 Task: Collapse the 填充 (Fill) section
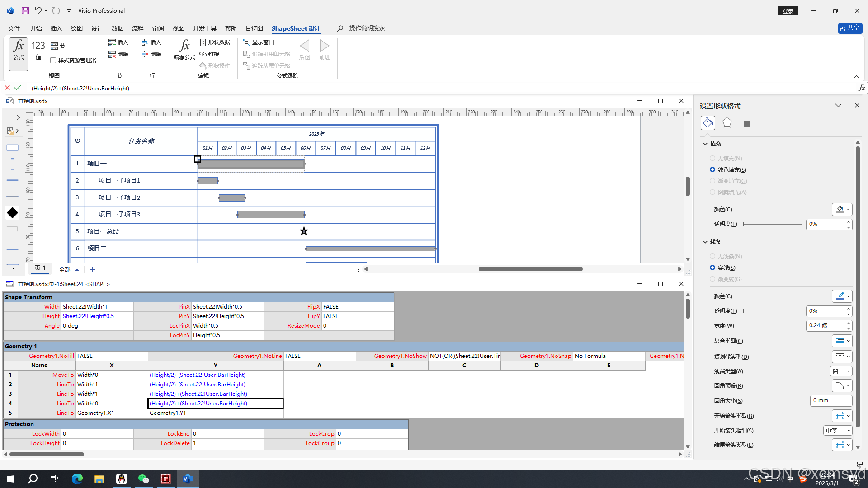[x=705, y=144]
